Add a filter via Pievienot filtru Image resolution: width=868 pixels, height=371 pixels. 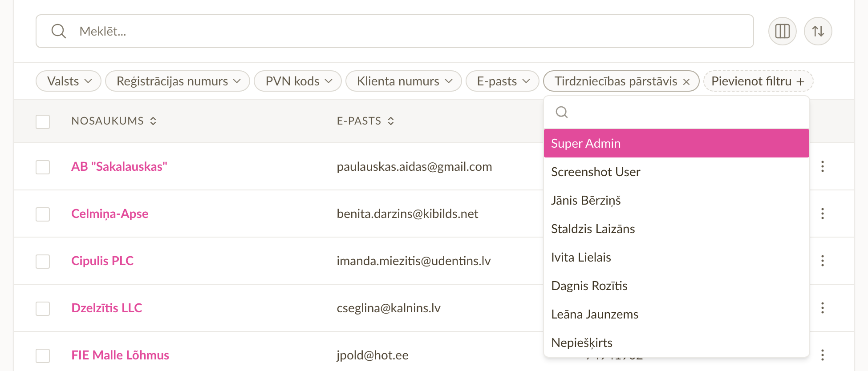click(758, 81)
